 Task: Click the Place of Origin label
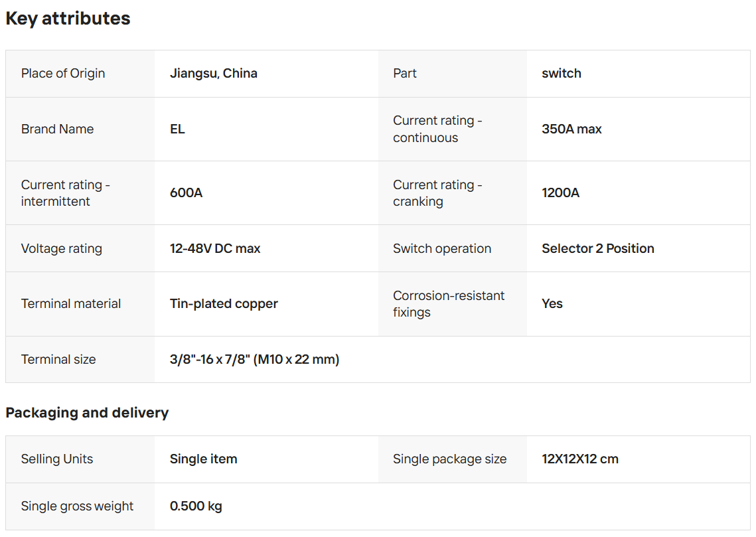pos(63,74)
